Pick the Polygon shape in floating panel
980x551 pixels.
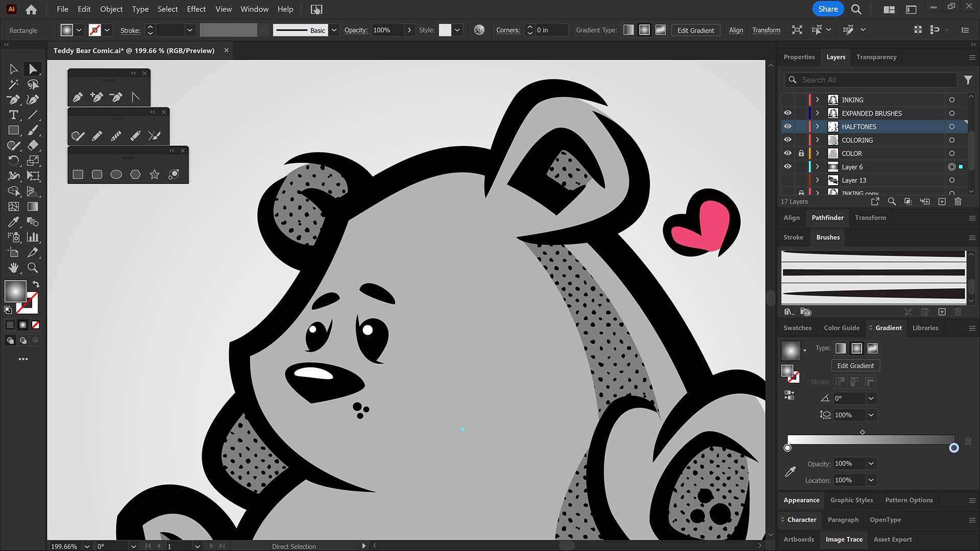point(135,174)
